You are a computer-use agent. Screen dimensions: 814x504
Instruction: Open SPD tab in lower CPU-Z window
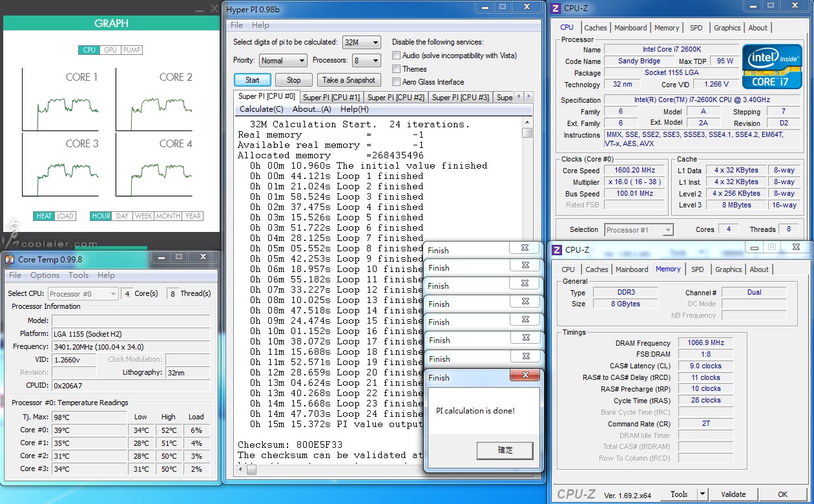[x=698, y=269]
